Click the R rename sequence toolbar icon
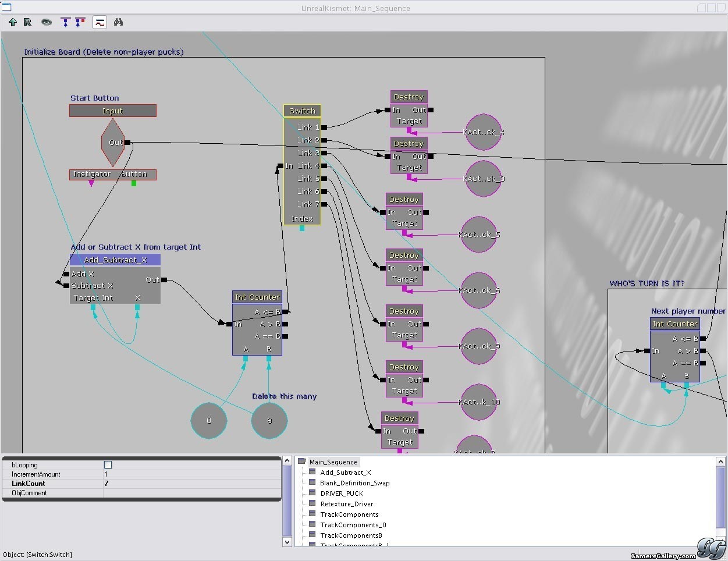 click(27, 22)
